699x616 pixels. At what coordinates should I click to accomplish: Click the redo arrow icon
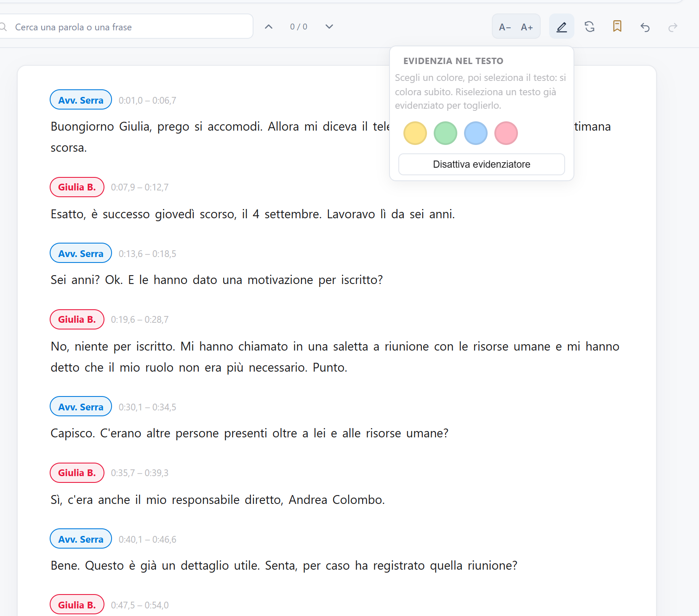tap(673, 27)
